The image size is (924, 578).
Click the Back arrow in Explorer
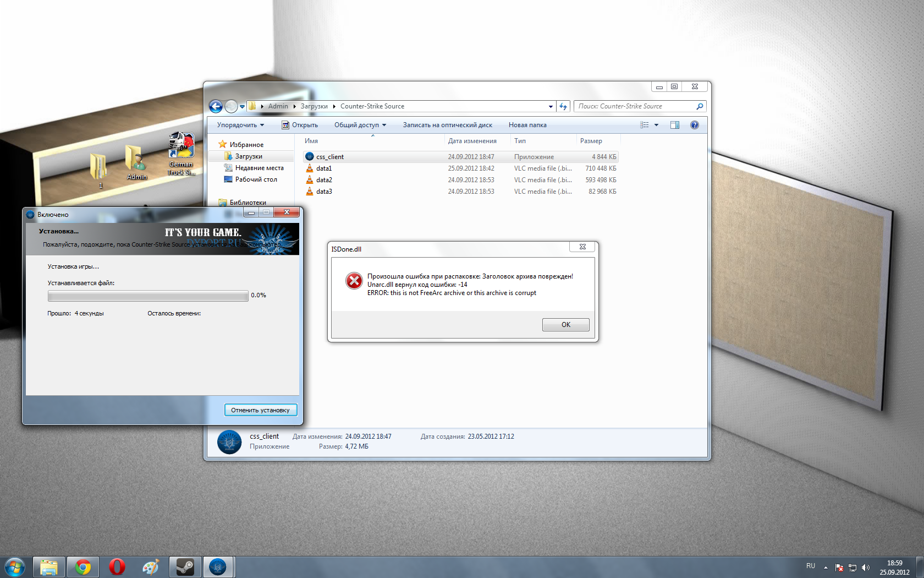[x=216, y=106]
